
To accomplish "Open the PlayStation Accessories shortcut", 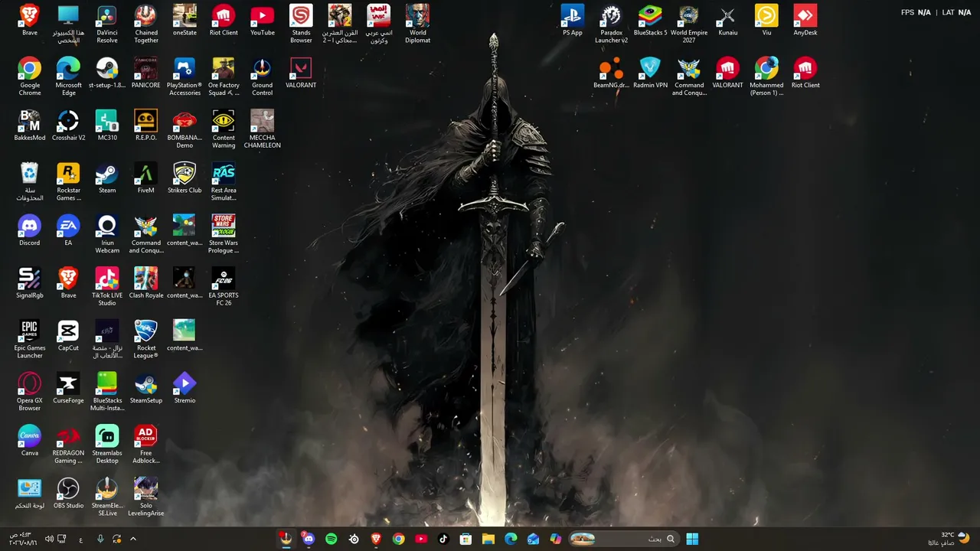I will tap(185, 77).
